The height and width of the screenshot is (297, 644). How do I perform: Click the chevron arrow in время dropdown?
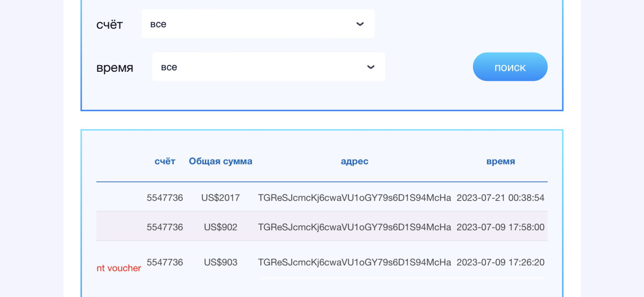[x=370, y=67]
